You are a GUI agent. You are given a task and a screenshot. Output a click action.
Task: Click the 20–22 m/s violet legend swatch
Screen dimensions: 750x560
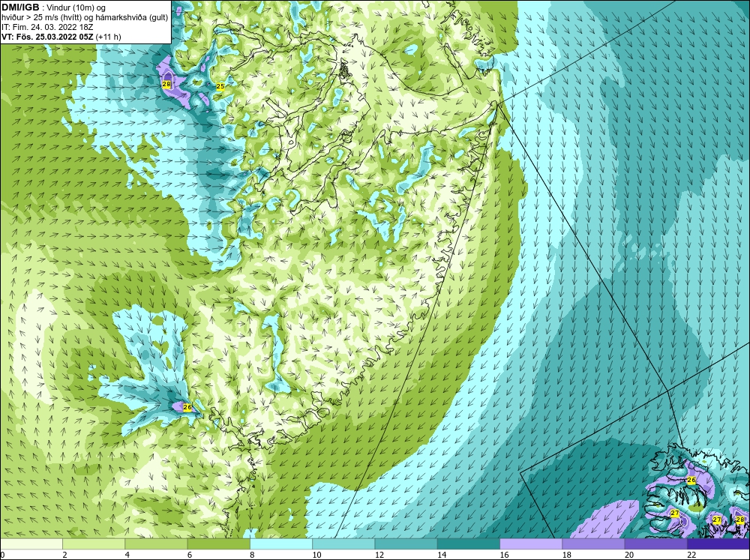click(655, 544)
